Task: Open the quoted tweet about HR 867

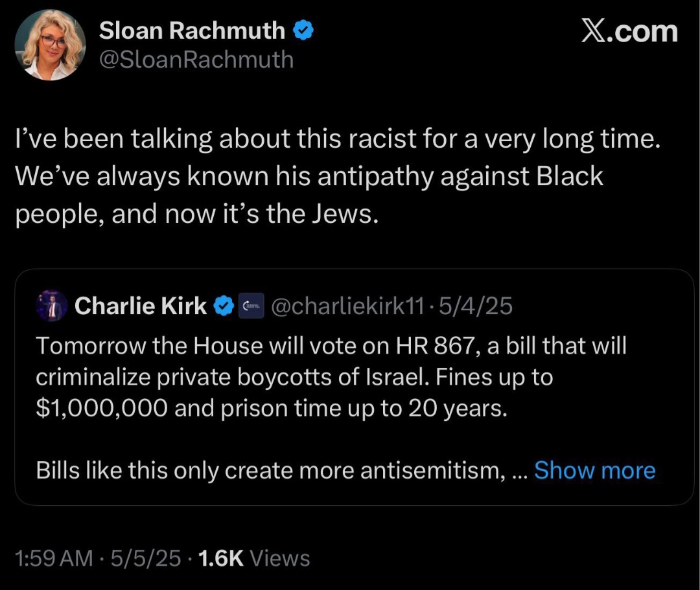Action: pyautogui.click(x=354, y=387)
